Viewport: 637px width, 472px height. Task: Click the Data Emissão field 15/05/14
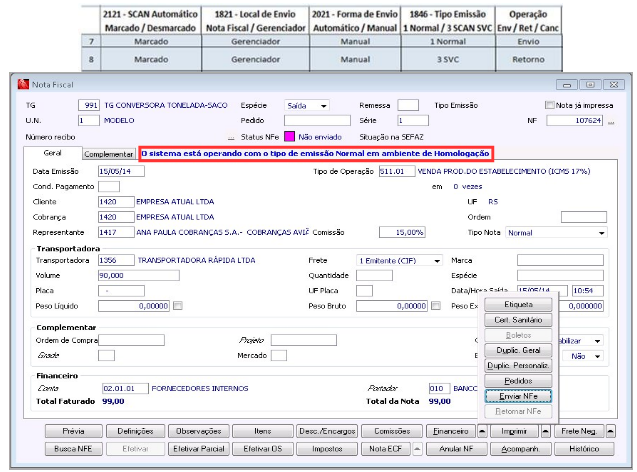pyautogui.click(x=121, y=171)
